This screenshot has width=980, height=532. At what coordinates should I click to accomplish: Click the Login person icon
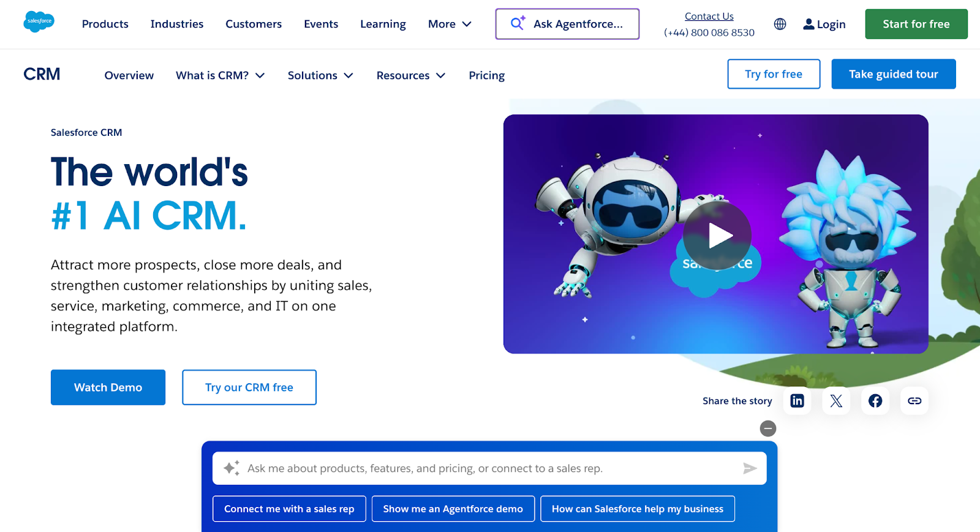809,24
